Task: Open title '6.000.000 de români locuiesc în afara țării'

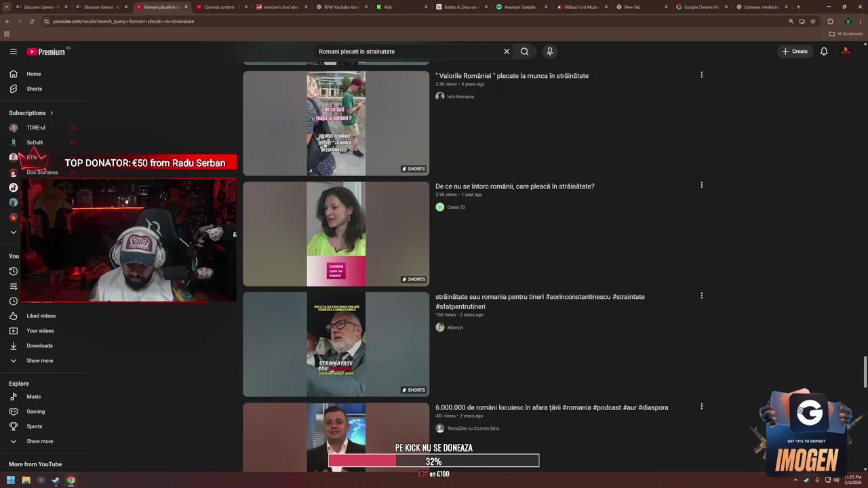Action: coord(551,407)
